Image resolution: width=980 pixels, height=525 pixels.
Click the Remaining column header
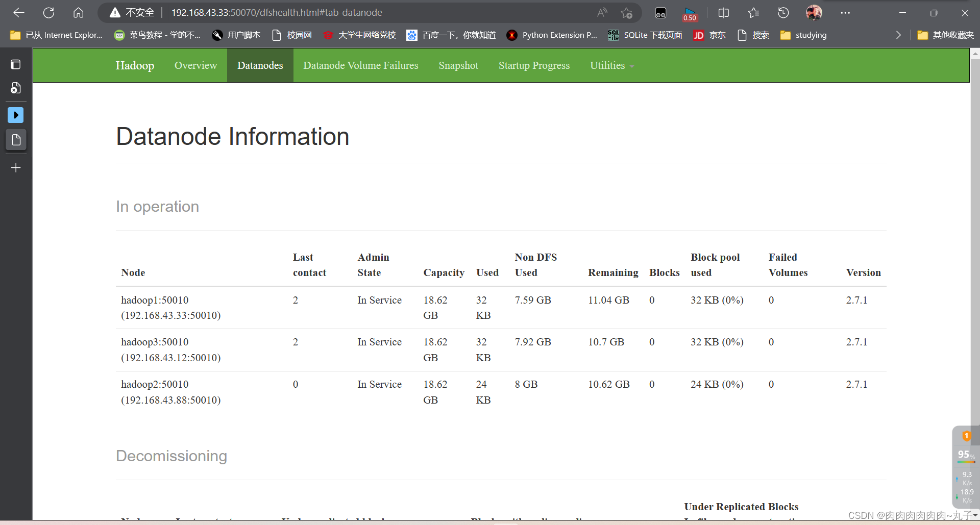point(613,272)
